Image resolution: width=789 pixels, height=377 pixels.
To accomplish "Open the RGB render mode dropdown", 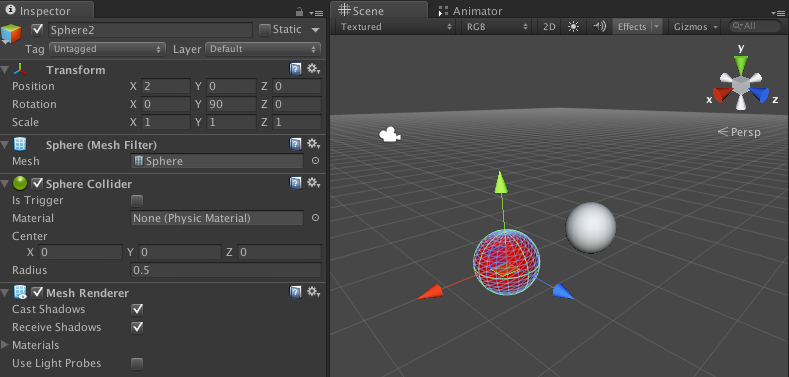I will (497, 27).
